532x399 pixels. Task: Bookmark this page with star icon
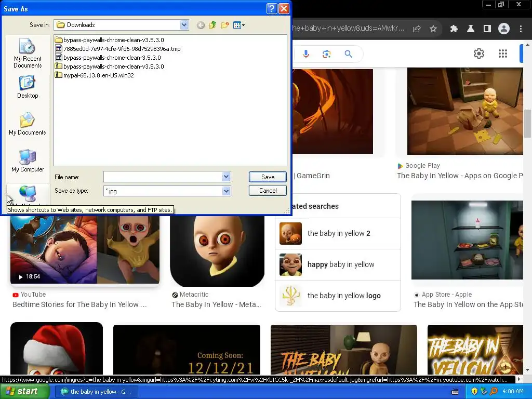click(x=433, y=29)
